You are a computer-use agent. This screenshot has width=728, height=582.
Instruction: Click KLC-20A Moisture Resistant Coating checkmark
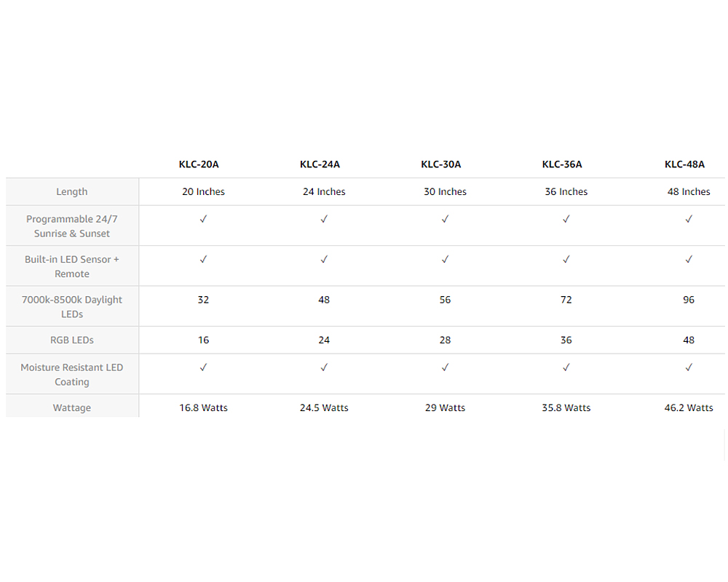coord(203,367)
